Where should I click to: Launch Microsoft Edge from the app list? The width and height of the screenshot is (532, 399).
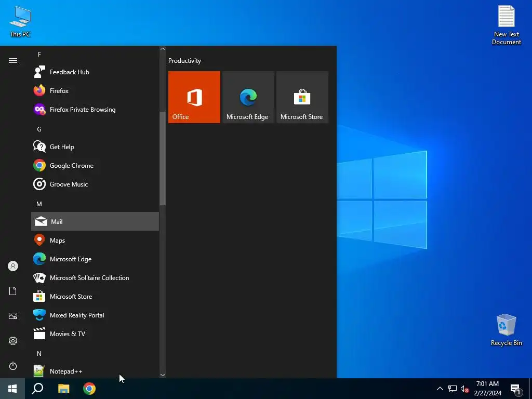click(x=95, y=259)
